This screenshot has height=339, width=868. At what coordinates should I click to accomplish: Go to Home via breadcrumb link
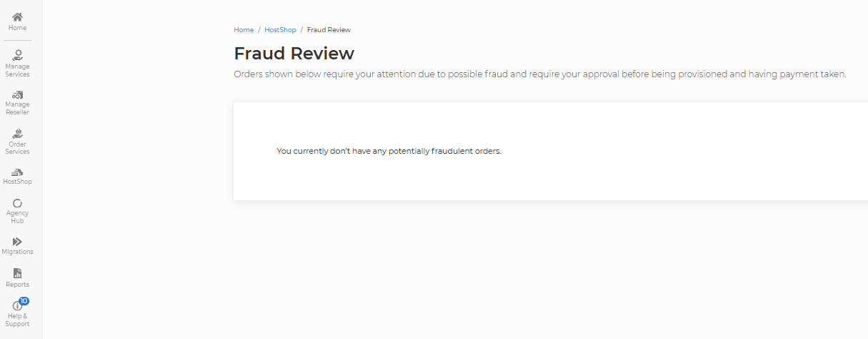(x=244, y=30)
